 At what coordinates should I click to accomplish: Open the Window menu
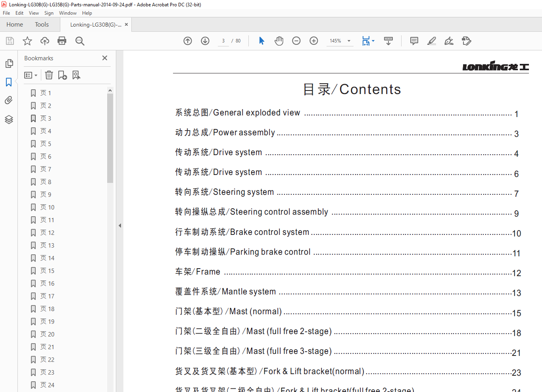(x=68, y=13)
